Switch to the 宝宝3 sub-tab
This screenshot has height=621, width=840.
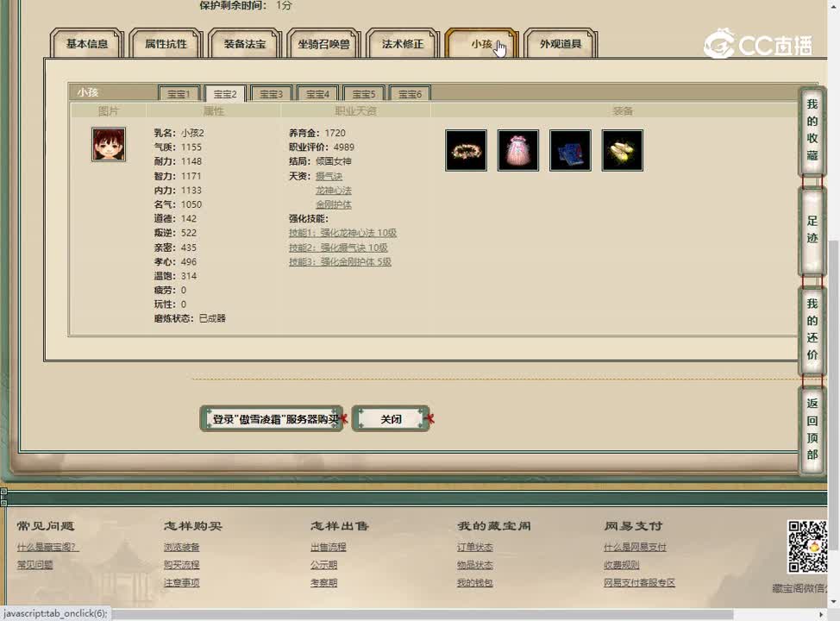(x=271, y=94)
